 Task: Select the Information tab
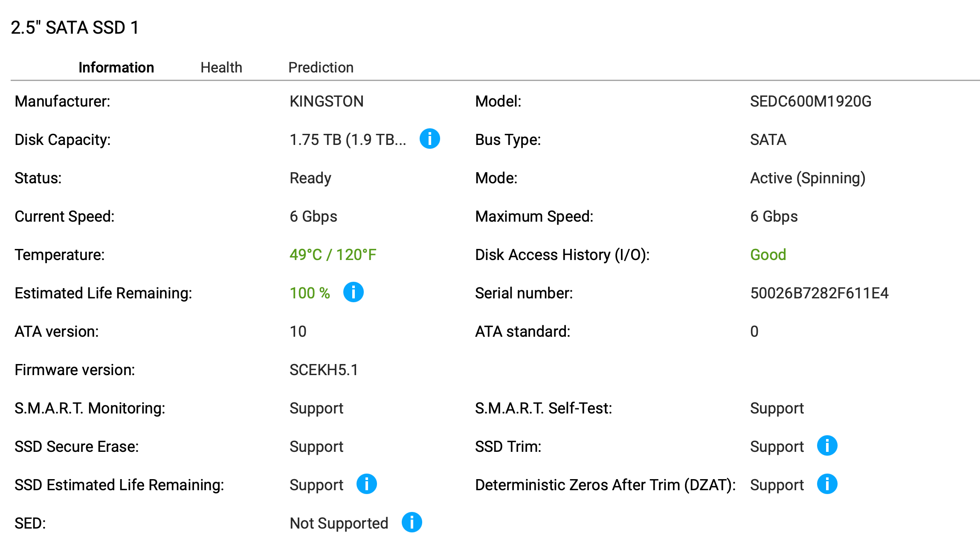coord(116,67)
